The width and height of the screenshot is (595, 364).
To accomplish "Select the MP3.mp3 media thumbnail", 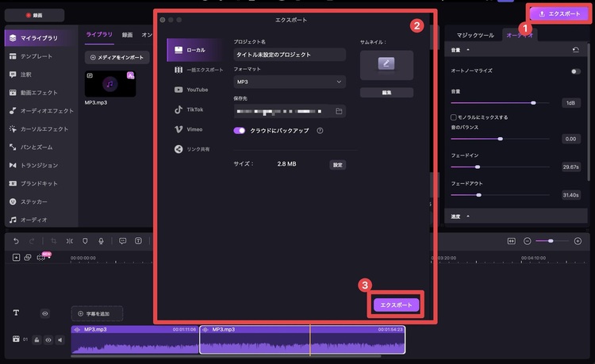I will point(110,84).
